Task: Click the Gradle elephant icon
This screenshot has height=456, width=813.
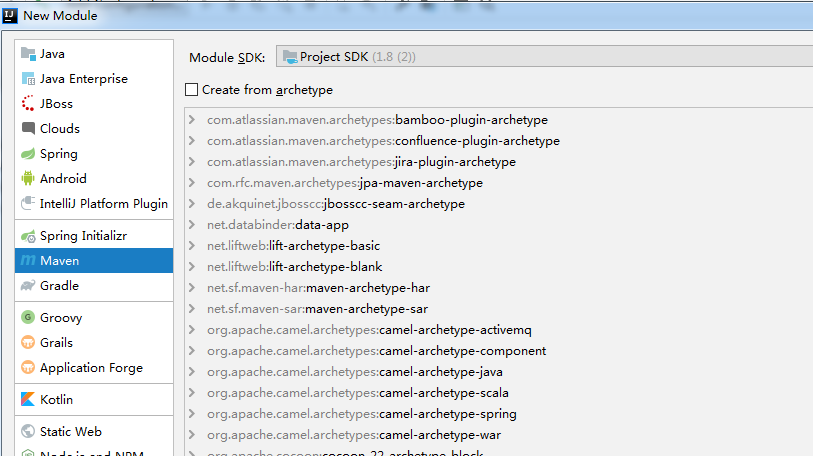Action: (28, 285)
